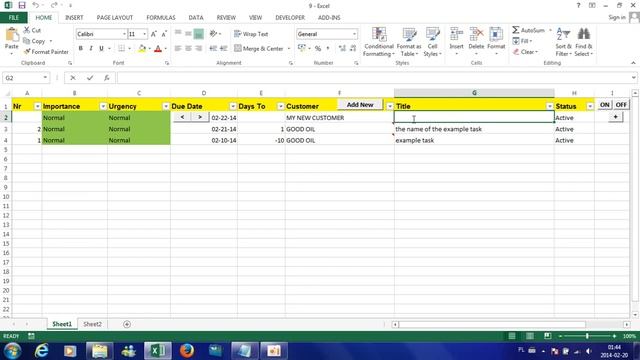
Task: Click the plus button in row 2
Action: (x=615, y=117)
